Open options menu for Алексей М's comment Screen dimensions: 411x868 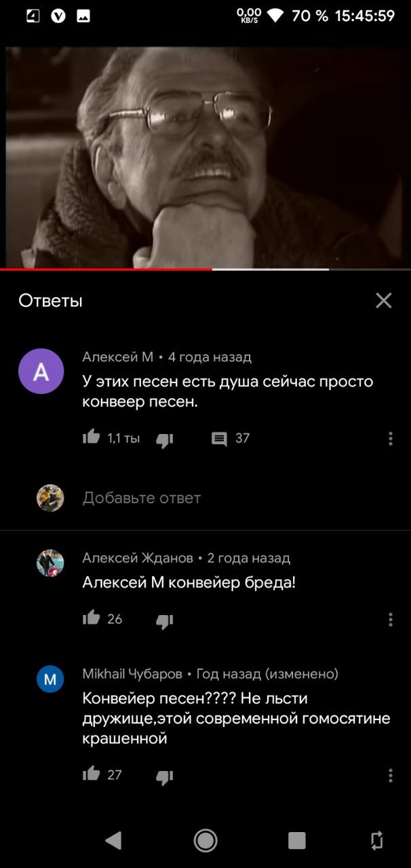pos(391,439)
